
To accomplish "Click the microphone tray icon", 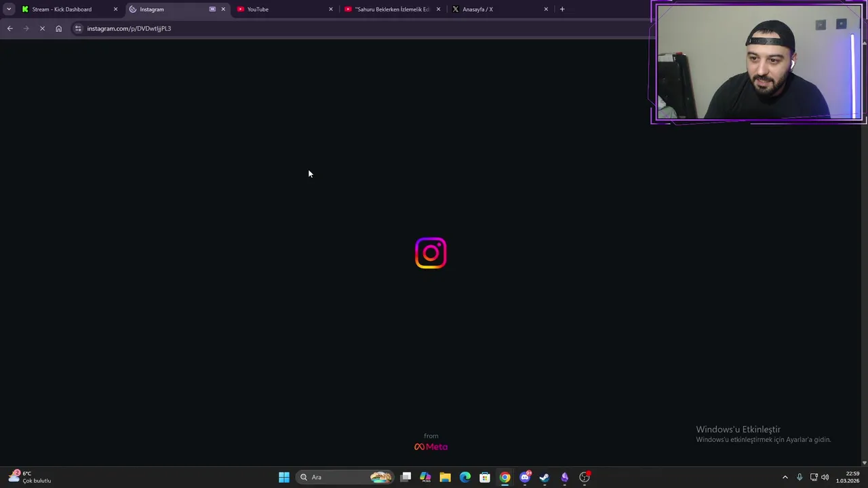I will click(x=800, y=477).
